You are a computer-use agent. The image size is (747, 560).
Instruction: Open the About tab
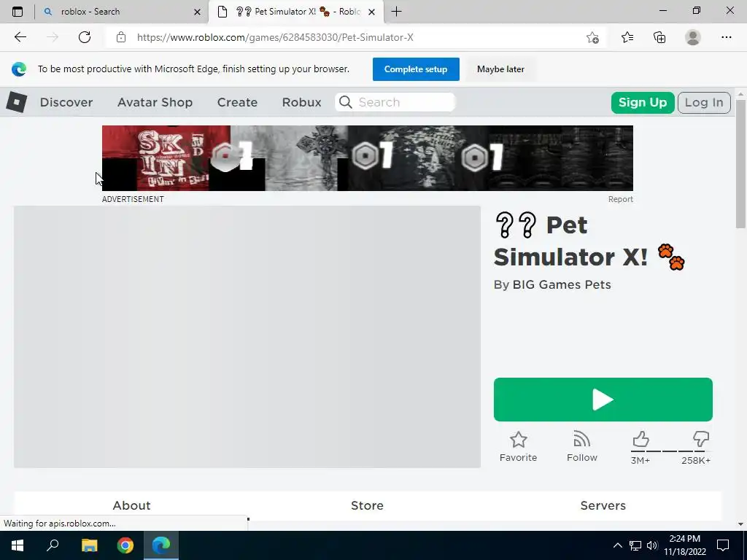pos(131,506)
